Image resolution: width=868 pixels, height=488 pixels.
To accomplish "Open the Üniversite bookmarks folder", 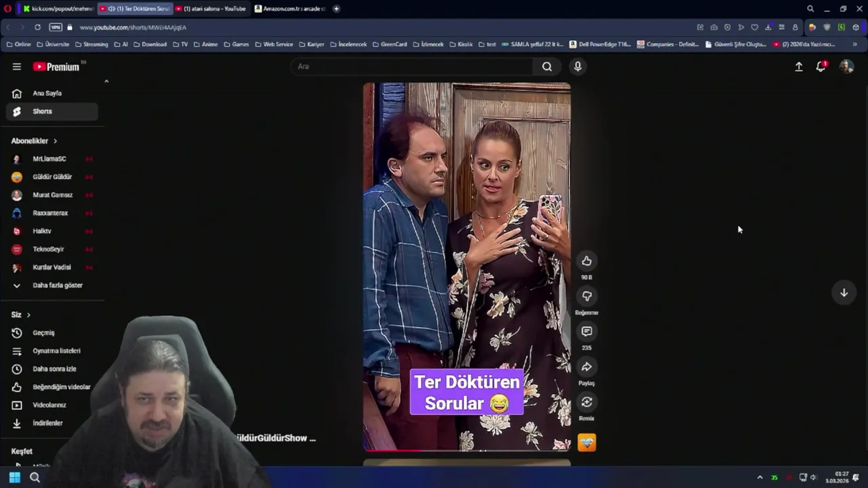I will [53, 44].
